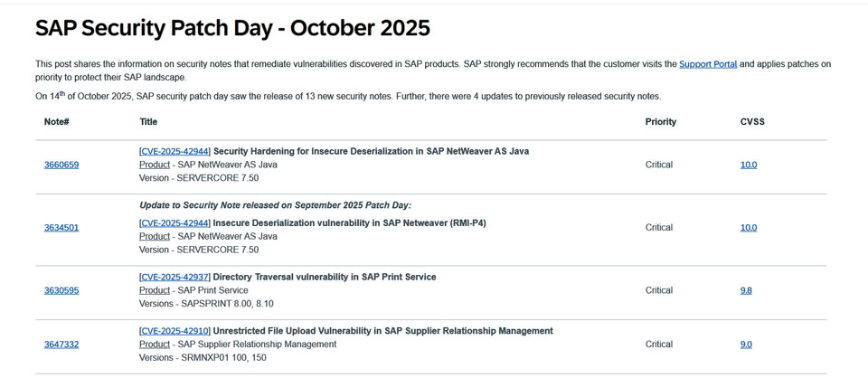The image size is (868, 378).
Task: Open security note 3647332
Action: click(61, 345)
